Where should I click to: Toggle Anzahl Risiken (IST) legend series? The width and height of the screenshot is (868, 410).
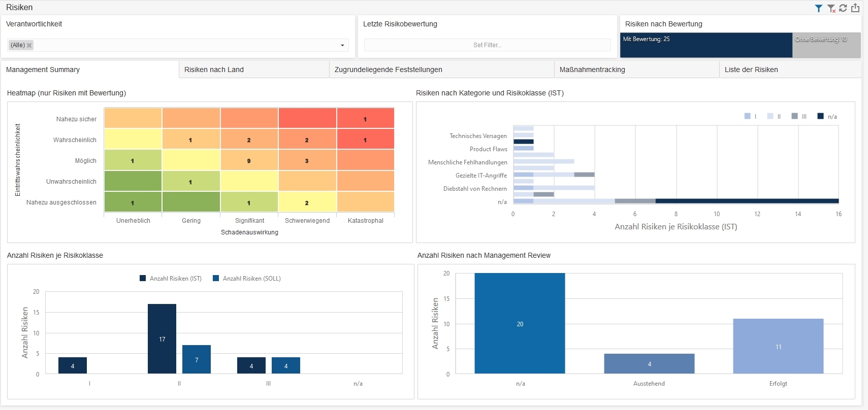[x=171, y=278]
